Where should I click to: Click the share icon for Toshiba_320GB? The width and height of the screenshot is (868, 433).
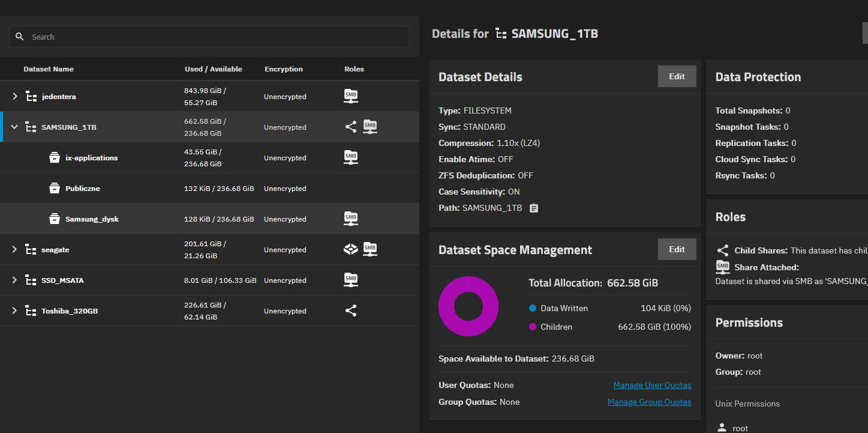pyautogui.click(x=351, y=310)
